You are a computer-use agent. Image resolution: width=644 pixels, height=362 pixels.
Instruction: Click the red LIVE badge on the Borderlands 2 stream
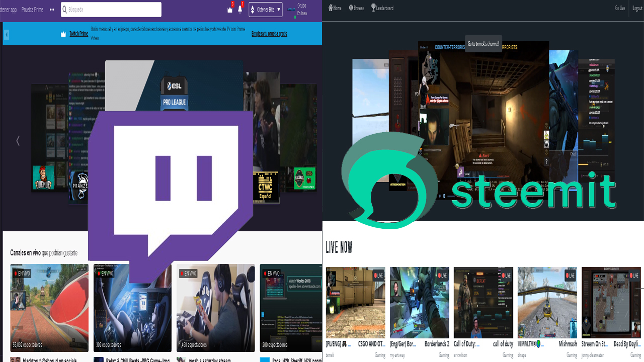[x=442, y=275]
